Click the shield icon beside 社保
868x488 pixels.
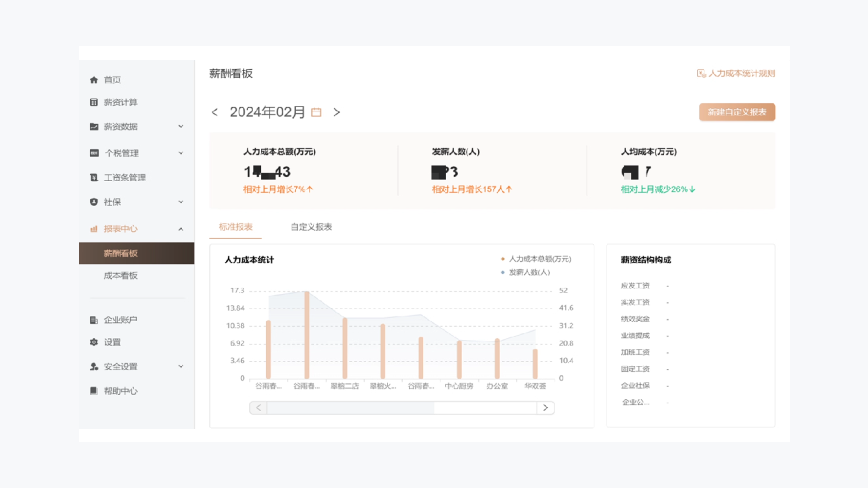tap(94, 202)
